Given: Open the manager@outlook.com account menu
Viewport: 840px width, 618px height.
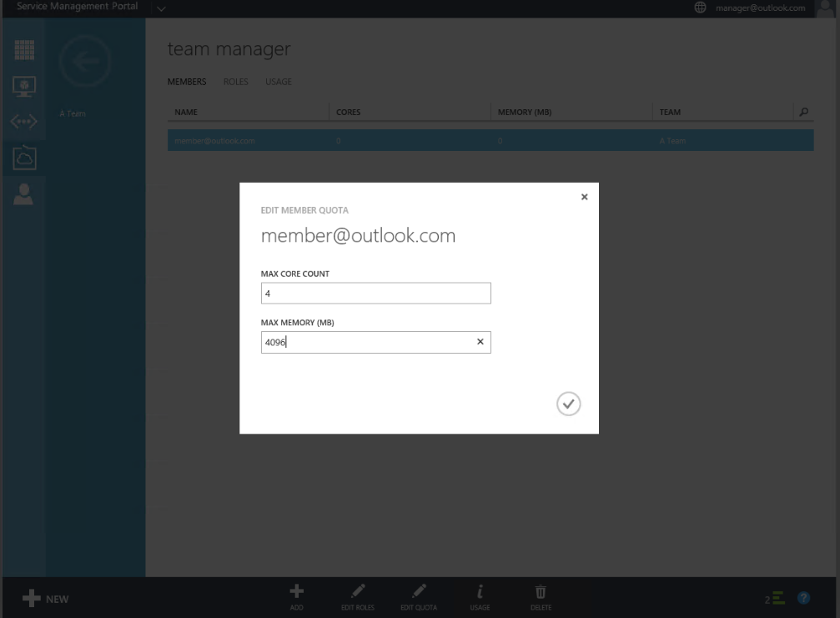Looking at the screenshot, I should click(760, 8).
